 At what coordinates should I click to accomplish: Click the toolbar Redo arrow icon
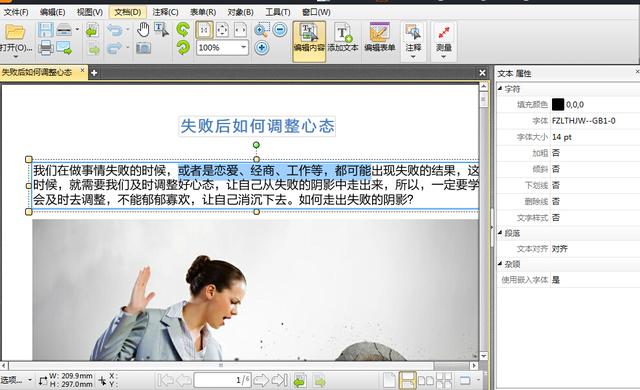tap(115, 49)
